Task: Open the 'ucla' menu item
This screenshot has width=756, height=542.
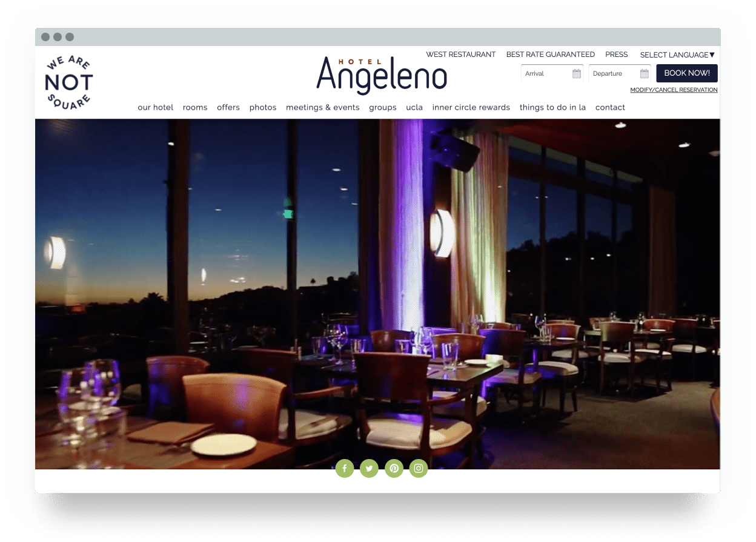Action: (x=414, y=107)
